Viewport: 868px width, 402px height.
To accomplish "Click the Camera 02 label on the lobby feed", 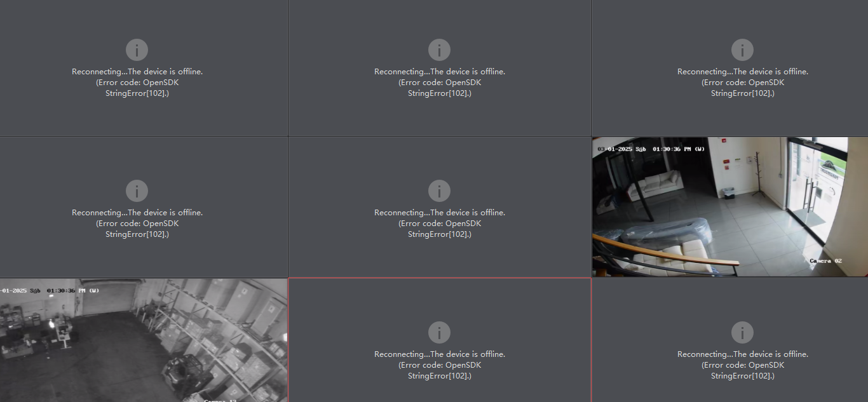I will point(826,261).
